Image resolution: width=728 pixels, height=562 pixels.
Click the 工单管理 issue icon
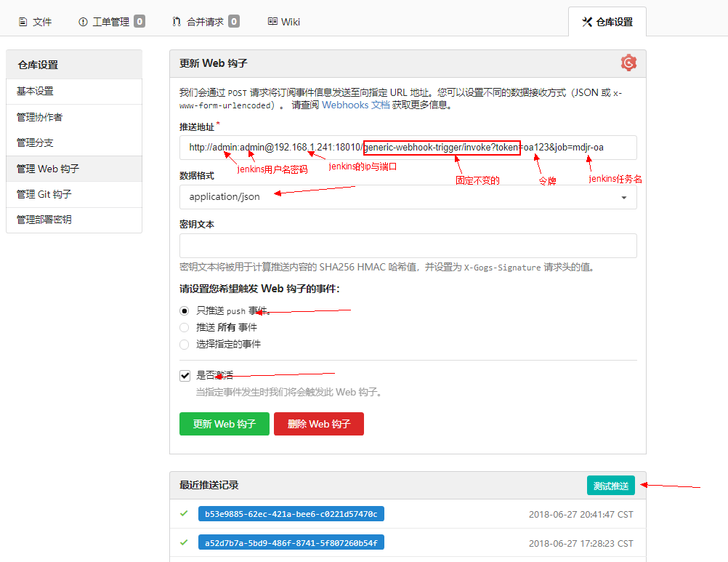click(83, 22)
